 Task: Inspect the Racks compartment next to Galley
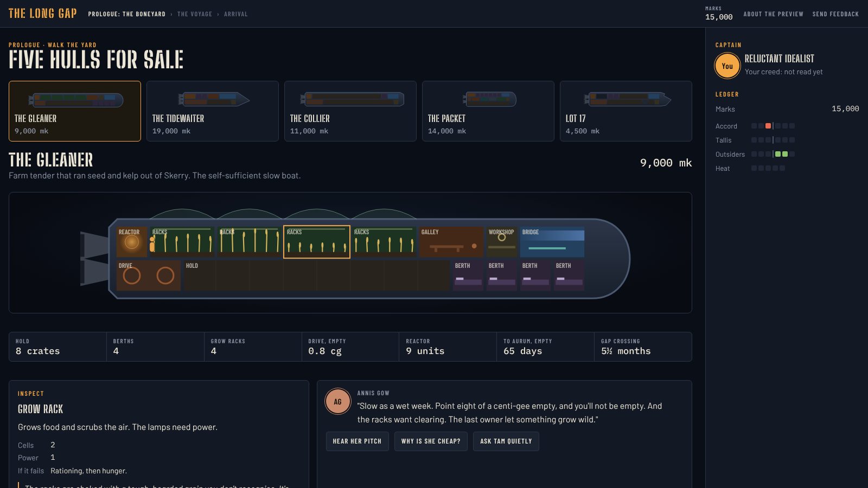coord(384,242)
